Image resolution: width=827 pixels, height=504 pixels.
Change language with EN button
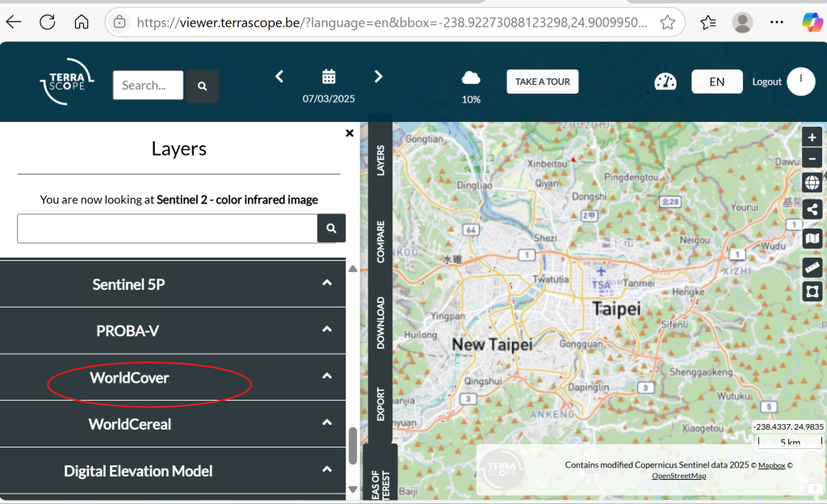(x=717, y=82)
